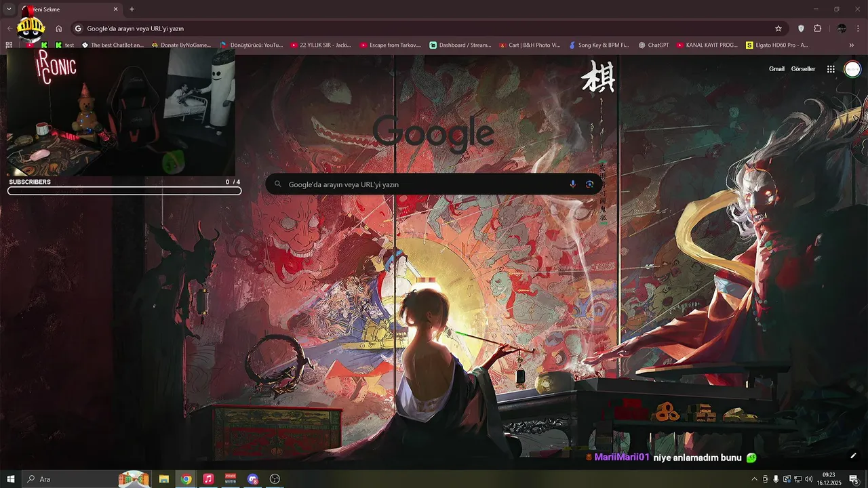
Task: Open the 'Dönüştürücü: YouTu...' bookmark
Action: click(251, 45)
